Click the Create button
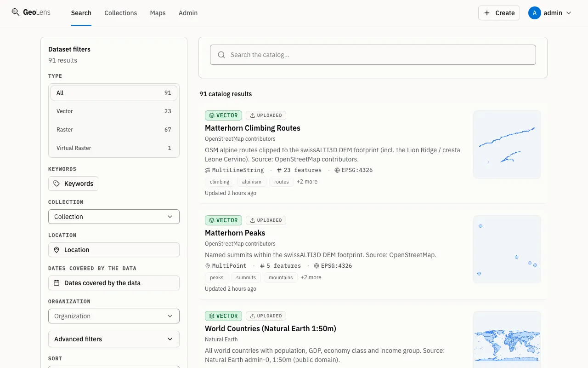The height and width of the screenshot is (368, 588). coord(499,13)
